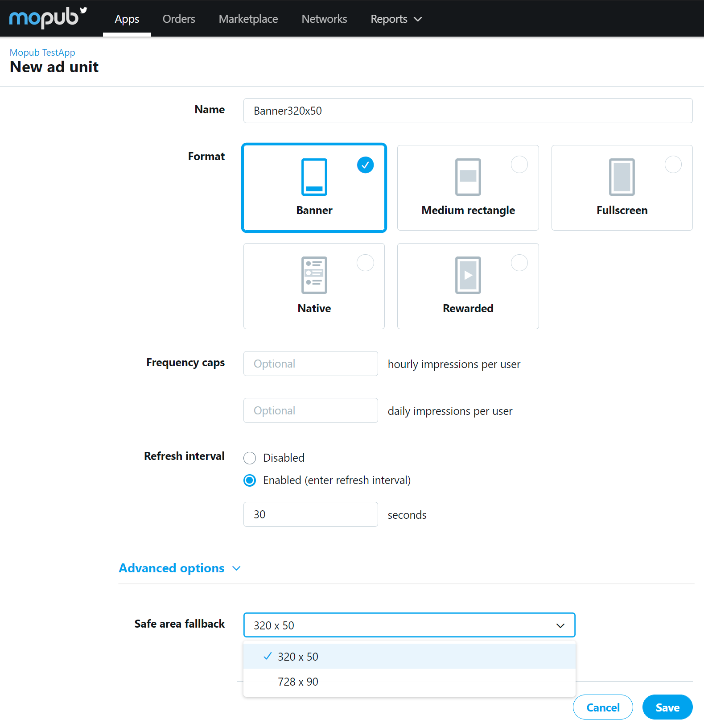Focus the hourly impressions cap field
704x728 pixels.
point(311,364)
